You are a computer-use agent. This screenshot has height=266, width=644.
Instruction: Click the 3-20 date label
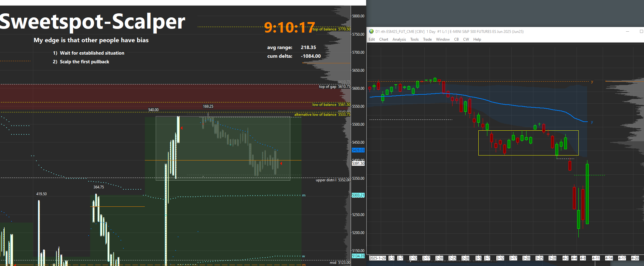(526, 258)
